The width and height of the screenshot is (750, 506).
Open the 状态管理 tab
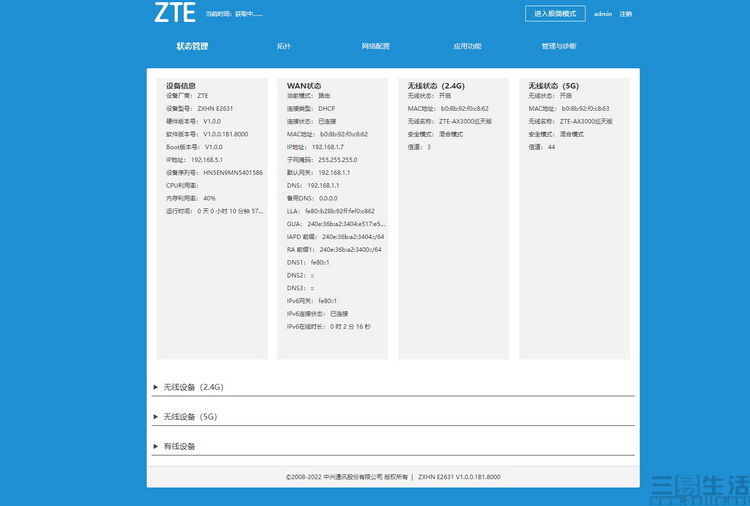192,46
